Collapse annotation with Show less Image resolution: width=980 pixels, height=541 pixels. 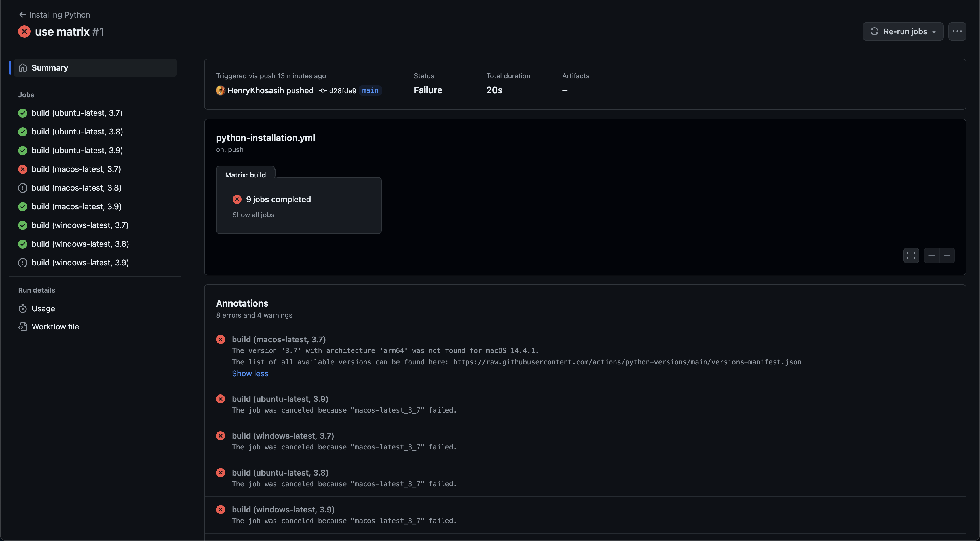click(x=250, y=374)
